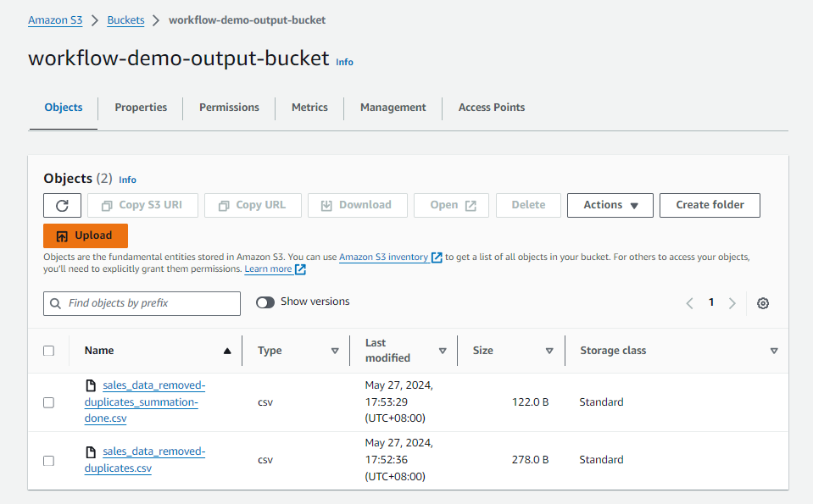Screen dimensions: 813x504
Task: Click the Create folder button
Action: coord(710,205)
